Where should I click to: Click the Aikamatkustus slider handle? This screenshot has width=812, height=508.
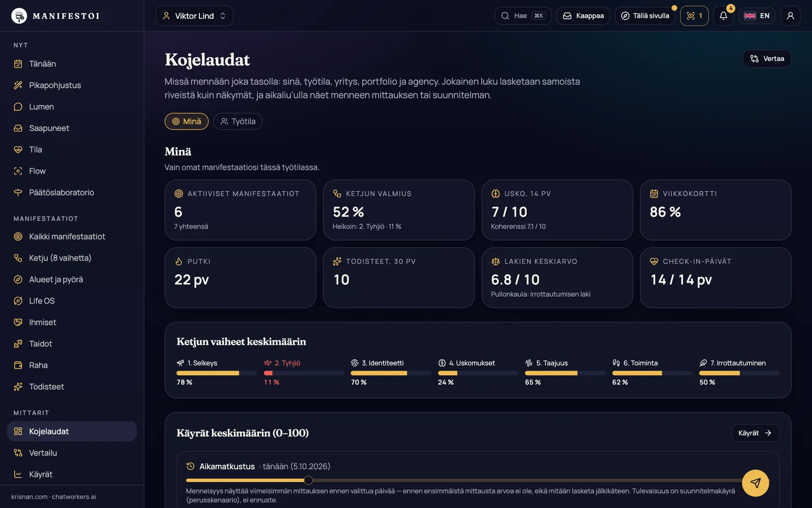(308, 480)
